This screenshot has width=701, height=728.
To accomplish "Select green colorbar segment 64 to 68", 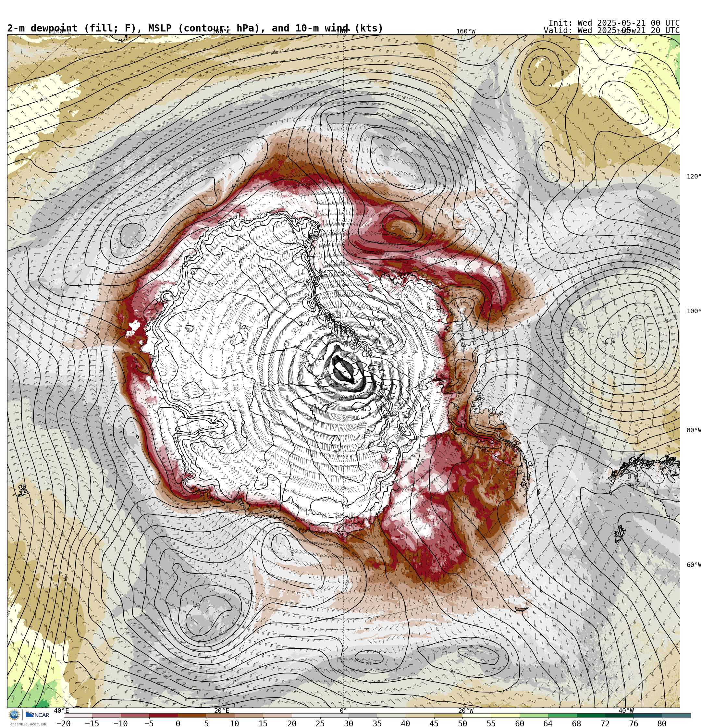I will pos(562,715).
